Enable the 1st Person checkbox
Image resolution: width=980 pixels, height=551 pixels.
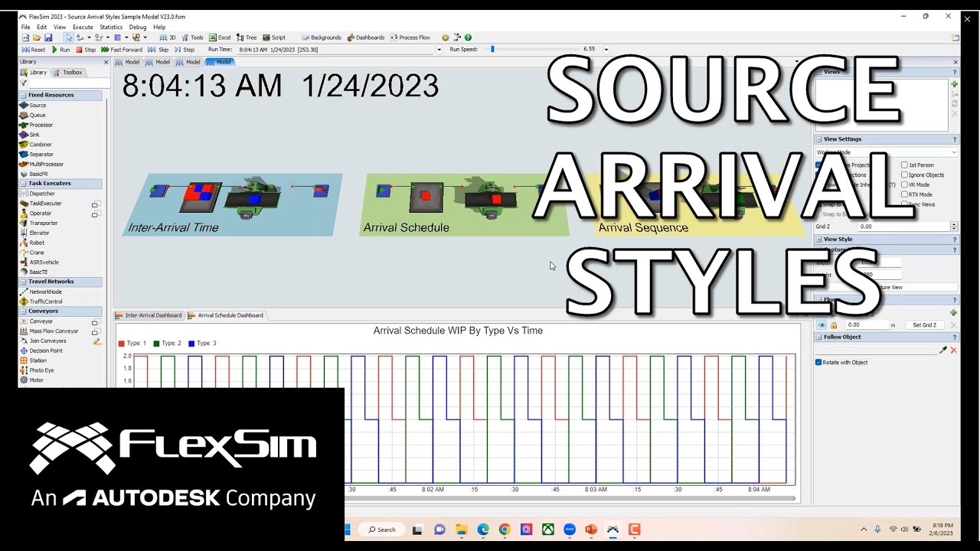coord(904,165)
